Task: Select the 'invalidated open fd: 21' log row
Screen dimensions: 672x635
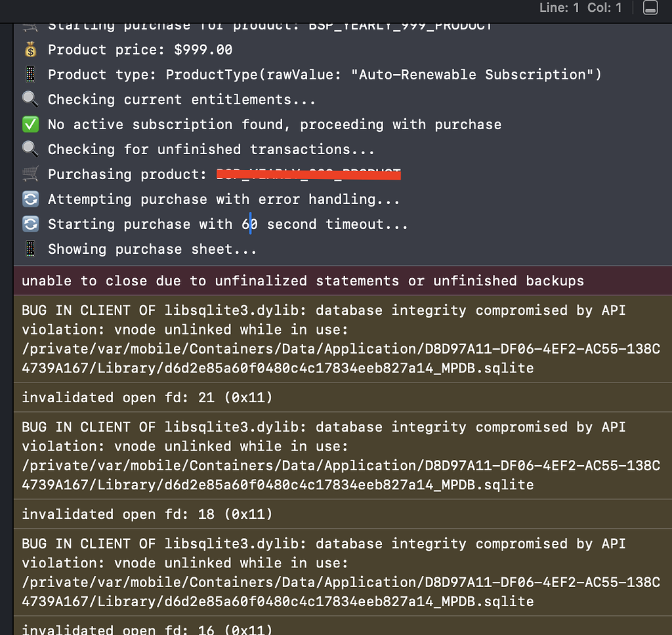Action: [147, 398]
